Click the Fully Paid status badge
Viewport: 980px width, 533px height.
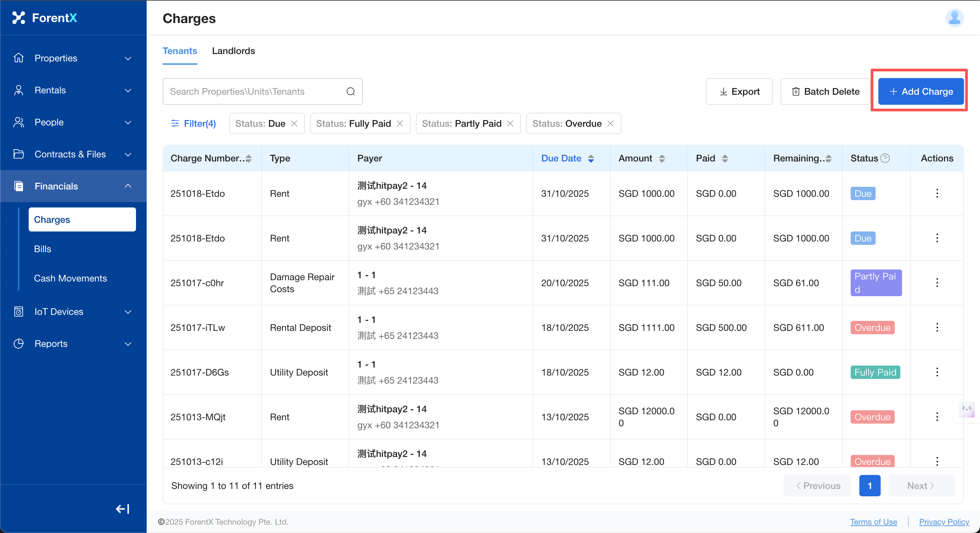tap(875, 372)
